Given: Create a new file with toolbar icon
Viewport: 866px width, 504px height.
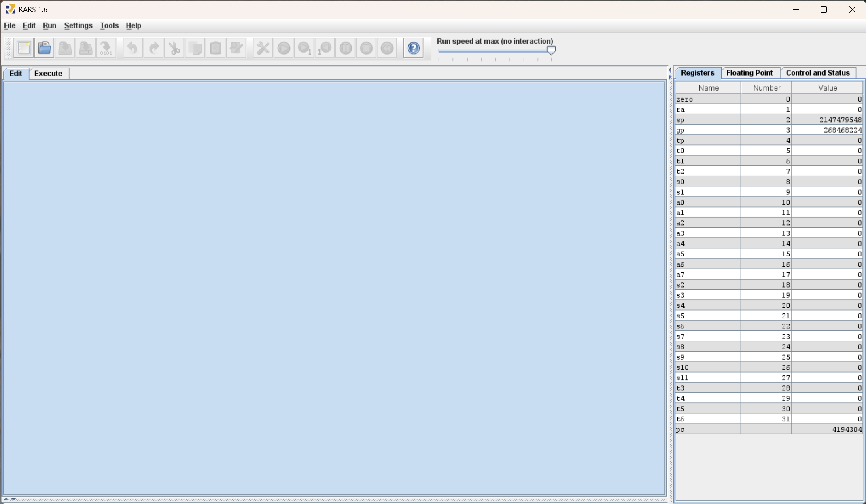Looking at the screenshot, I should tap(24, 48).
